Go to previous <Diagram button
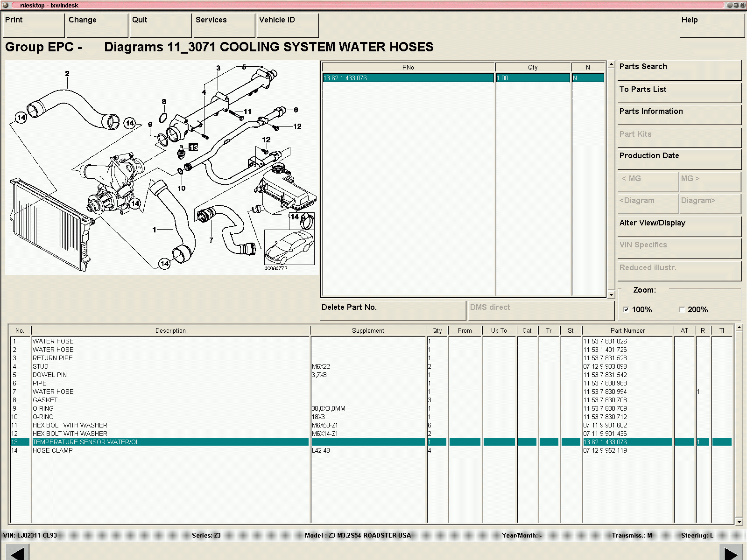The height and width of the screenshot is (560, 747). click(x=648, y=204)
